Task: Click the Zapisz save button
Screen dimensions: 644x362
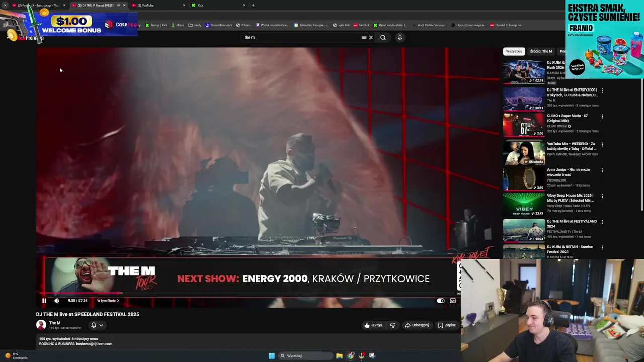Action: tap(447, 325)
